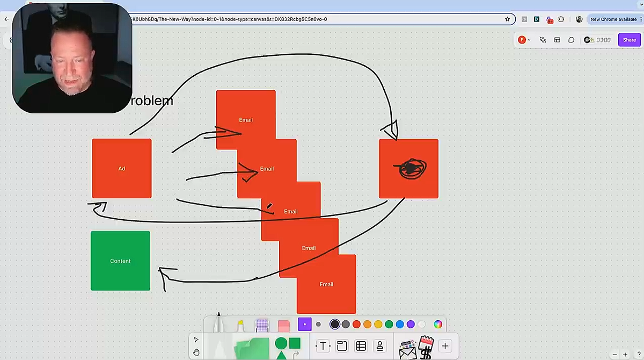This screenshot has height=360, width=644.
Task: Pick the gray pen color
Action: [346, 324]
